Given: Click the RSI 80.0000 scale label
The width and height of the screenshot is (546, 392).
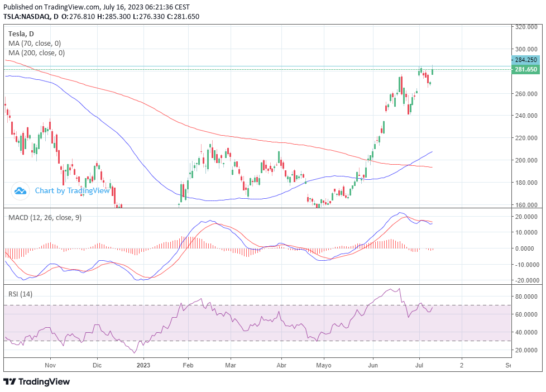Looking at the screenshot, I should point(526,297).
